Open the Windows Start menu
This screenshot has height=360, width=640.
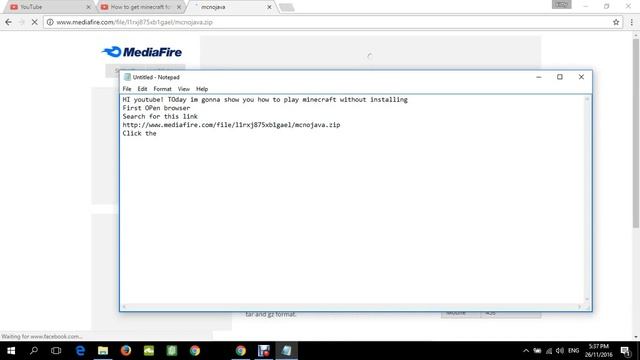point(11,351)
